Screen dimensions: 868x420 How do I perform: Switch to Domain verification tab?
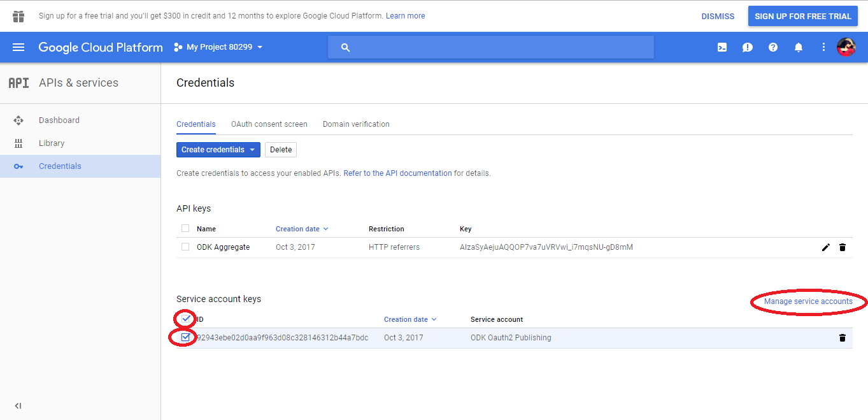(356, 124)
